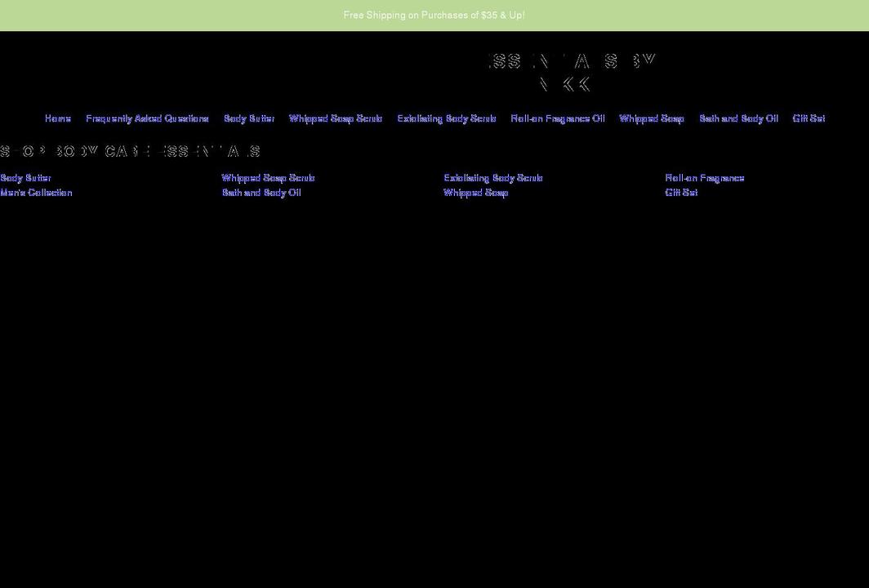Open the Whipped Soap Scrub collection link

tap(268, 177)
